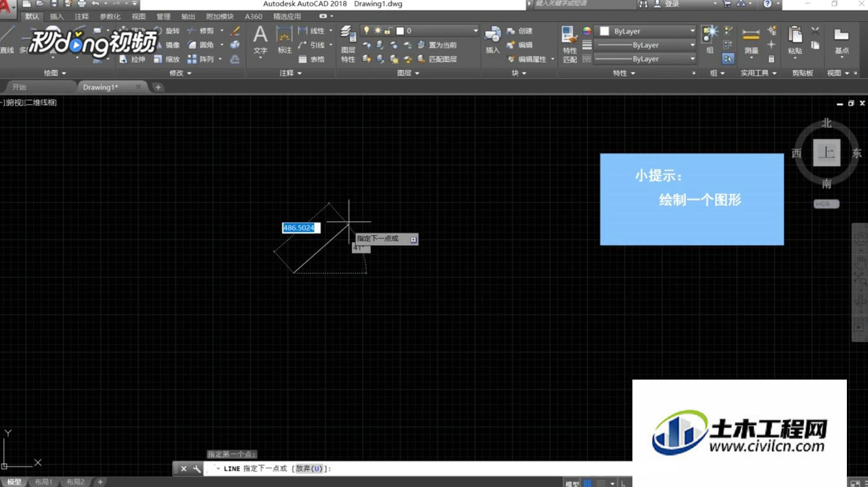
Task: Toggle the layer lock padlock icon
Action: [x=388, y=31]
